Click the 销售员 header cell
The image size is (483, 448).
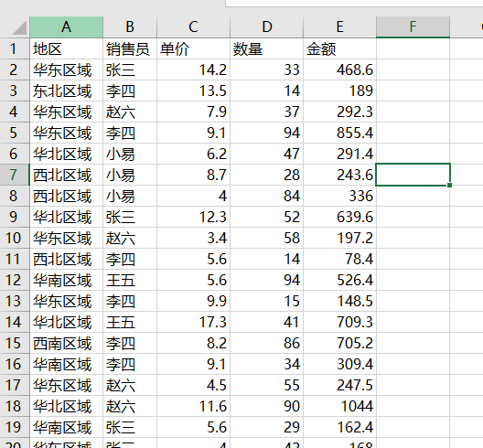pyautogui.click(x=130, y=48)
